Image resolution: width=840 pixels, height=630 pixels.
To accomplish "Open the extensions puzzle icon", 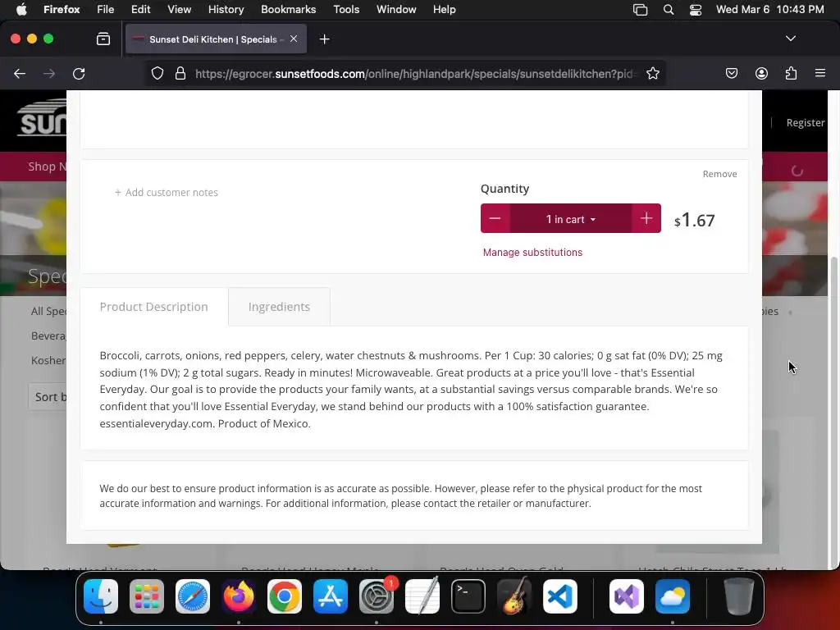I will 791,73.
